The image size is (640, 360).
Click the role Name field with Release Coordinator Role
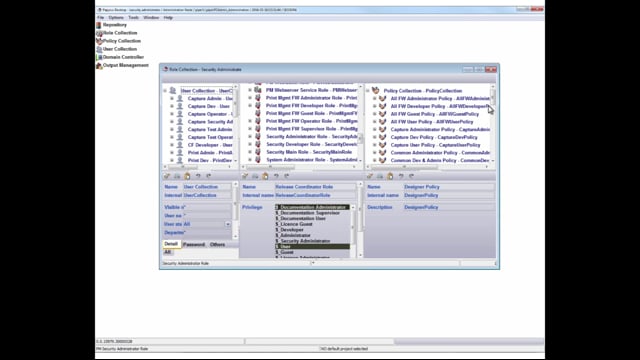315,187
